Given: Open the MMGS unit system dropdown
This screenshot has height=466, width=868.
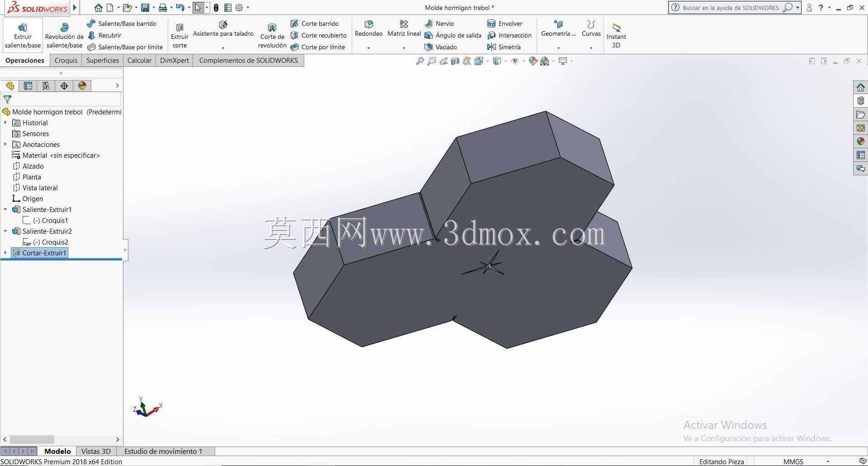Looking at the screenshot, I should [828, 462].
